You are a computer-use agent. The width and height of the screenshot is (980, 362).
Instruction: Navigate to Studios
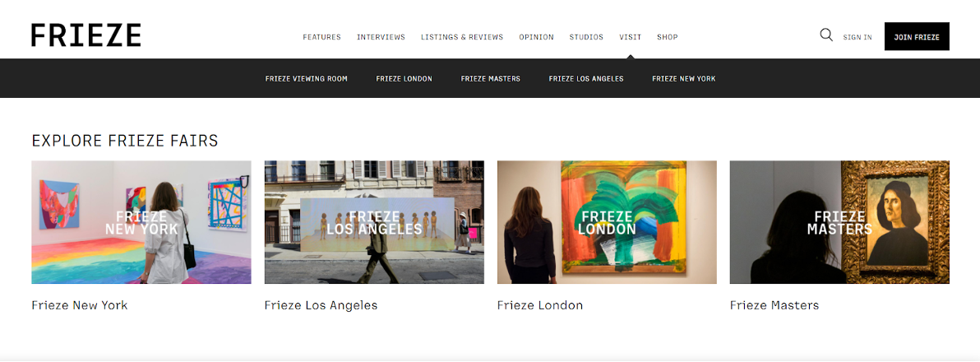[x=586, y=37]
